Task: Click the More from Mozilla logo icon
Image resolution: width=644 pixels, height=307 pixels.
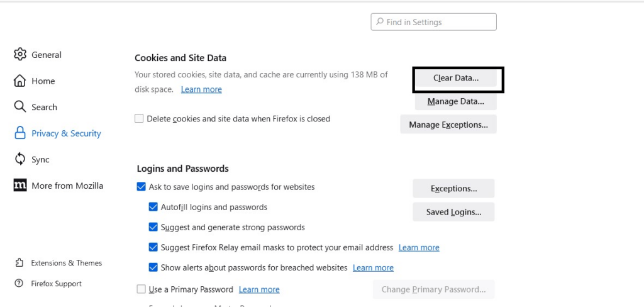Action: click(x=19, y=186)
